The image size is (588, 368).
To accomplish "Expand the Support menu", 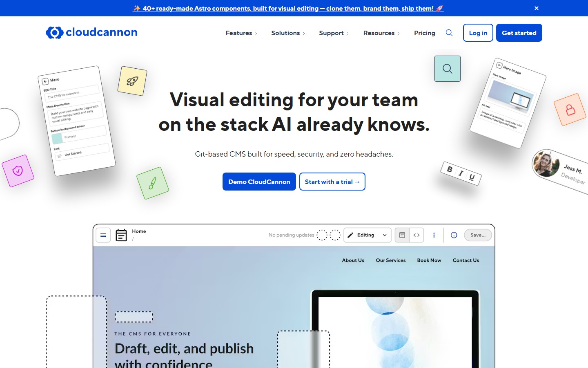I will [x=334, y=33].
